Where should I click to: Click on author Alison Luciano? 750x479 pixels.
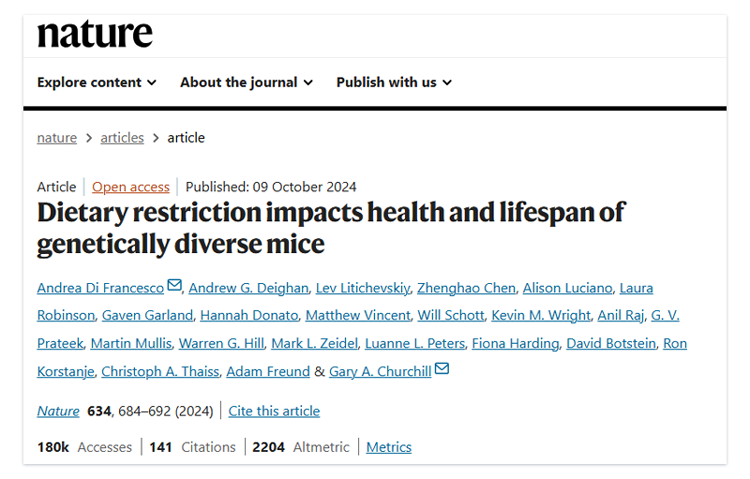(x=566, y=288)
